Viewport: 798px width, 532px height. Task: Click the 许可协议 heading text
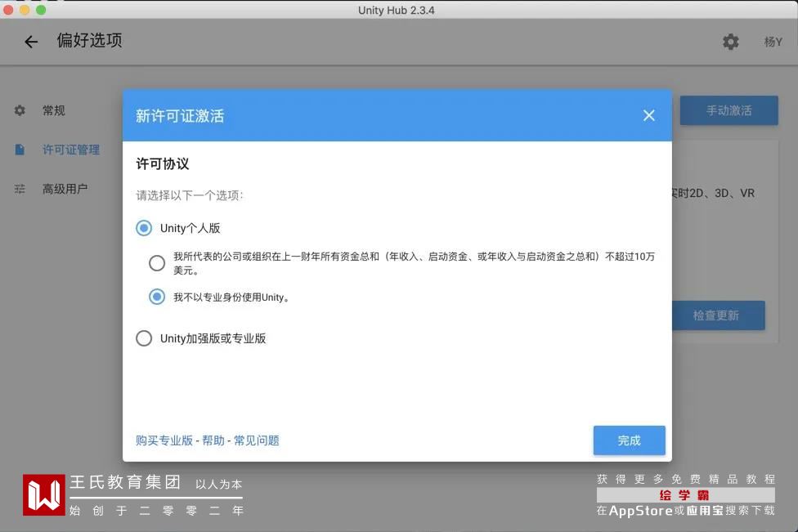(163, 163)
